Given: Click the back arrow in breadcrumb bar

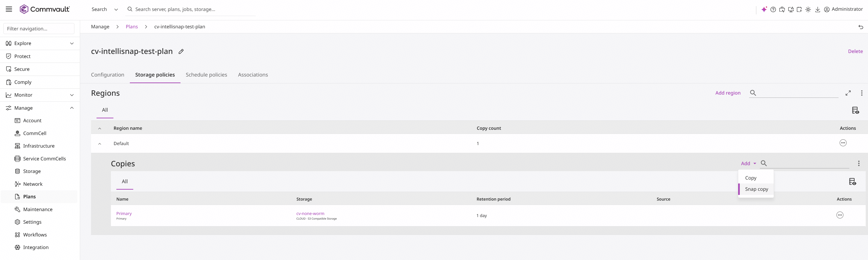Looking at the screenshot, I should pyautogui.click(x=861, y=27).
